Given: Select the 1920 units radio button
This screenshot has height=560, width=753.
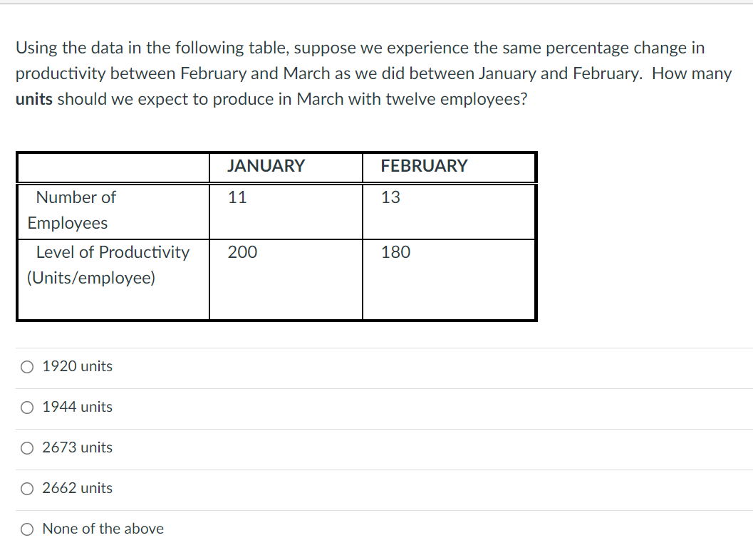Looking at the screenshot, I should pyautogui.click(x=26, y=366).
